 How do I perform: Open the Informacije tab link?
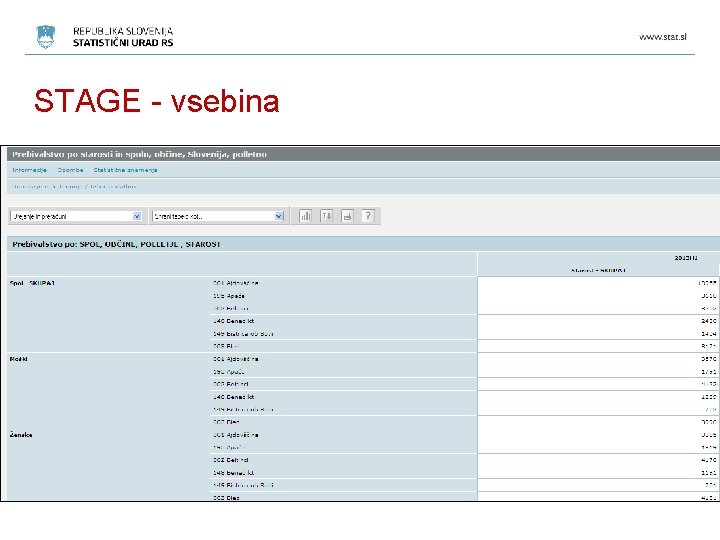coord(29,170)
